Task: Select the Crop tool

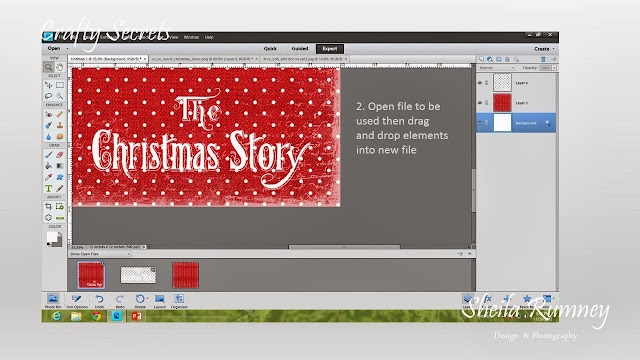Action: click(49, 207)
